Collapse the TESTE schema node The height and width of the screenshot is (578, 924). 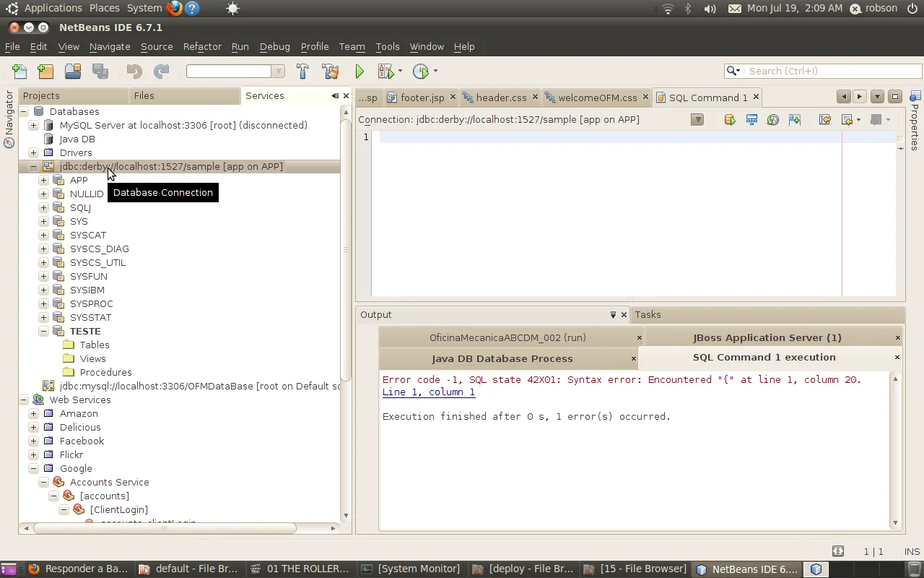(44, 331)
